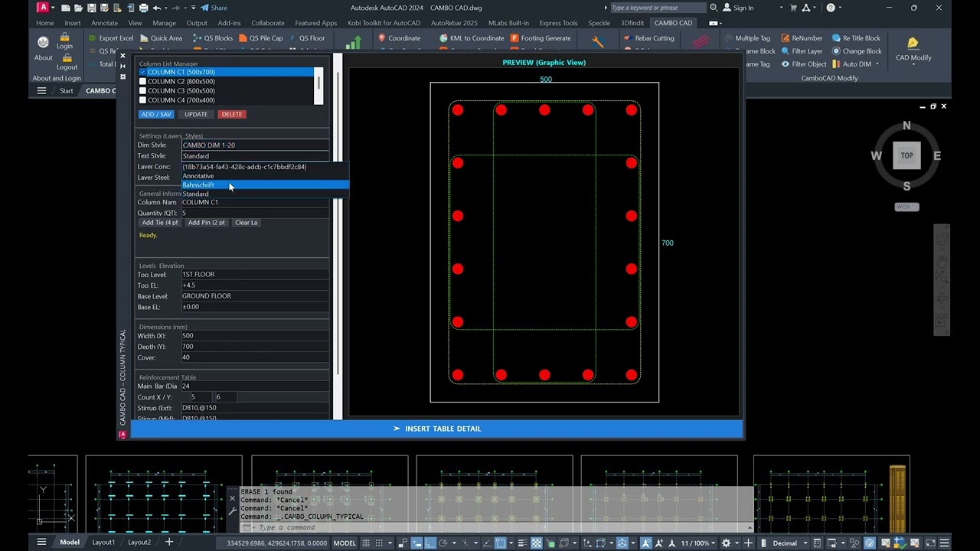Screen dimensions: 980x551
Task: Check the COLUMN C4 (700x400) checkbox
Action: coord(143,99)
